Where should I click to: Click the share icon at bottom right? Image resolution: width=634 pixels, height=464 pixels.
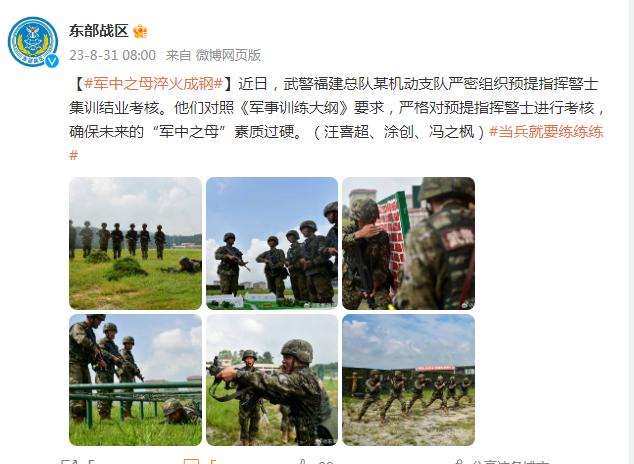point(459,462)
